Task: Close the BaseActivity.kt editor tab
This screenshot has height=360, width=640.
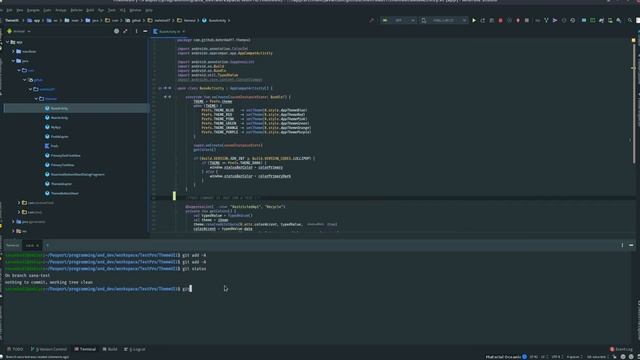Action: [x=184, y=31]
